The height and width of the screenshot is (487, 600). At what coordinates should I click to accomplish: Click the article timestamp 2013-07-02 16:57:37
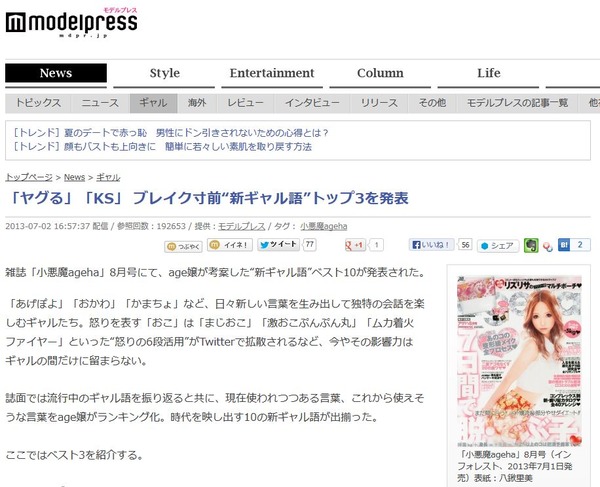click(48, 226)
